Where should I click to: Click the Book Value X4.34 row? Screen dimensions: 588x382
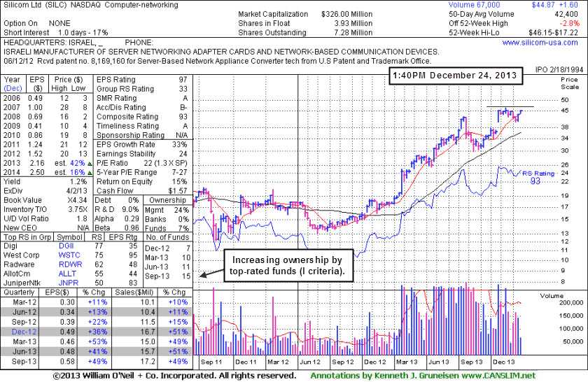45,200
